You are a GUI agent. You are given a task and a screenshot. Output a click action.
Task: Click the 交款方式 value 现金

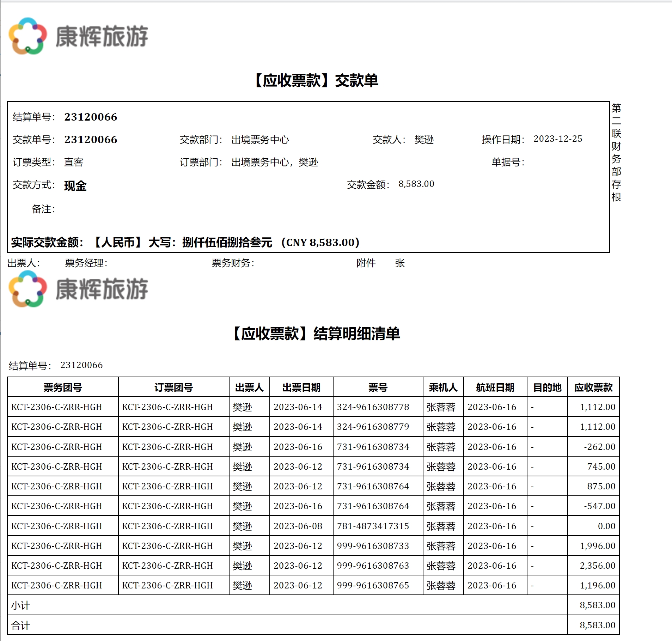pyautogui.click(x=75, y=186)
